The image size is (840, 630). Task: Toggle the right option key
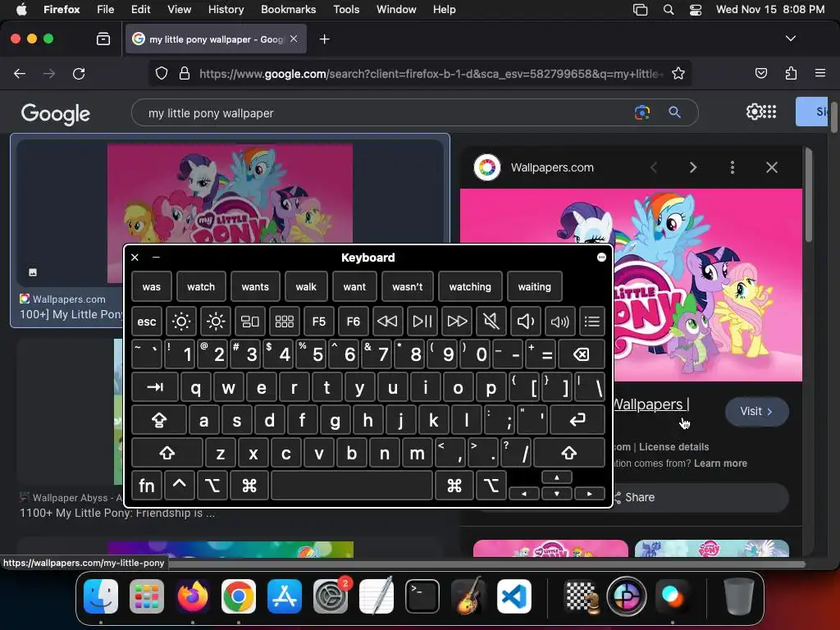(x=491, y=486)
